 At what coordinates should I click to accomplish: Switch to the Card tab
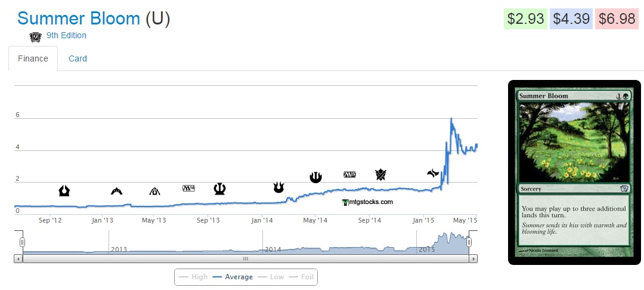tap(78, 58)
